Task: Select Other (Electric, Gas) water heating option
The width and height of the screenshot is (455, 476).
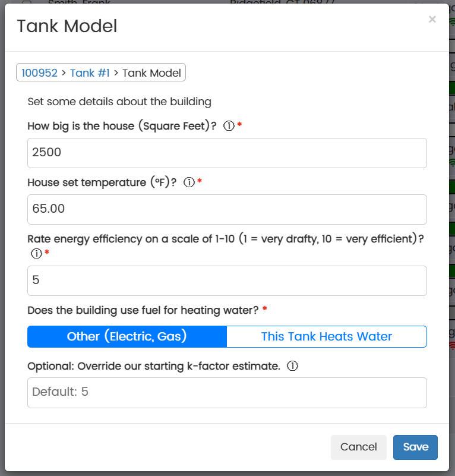Action: [127, 336]
